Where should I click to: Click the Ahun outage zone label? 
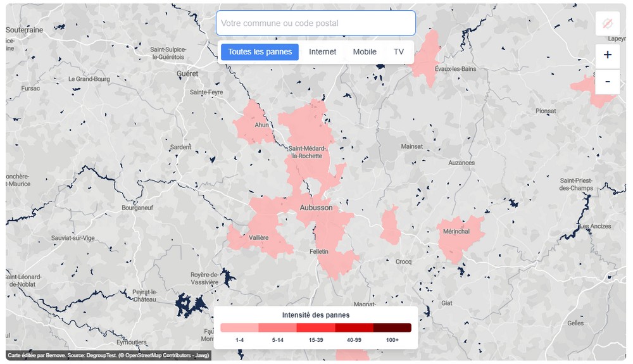point(261,125)
